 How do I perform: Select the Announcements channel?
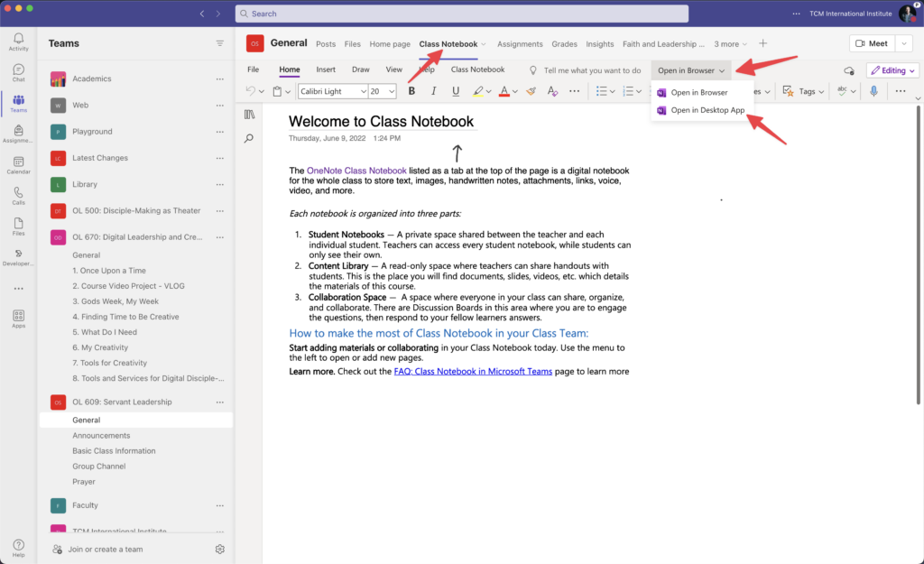(x=101, y=436)
